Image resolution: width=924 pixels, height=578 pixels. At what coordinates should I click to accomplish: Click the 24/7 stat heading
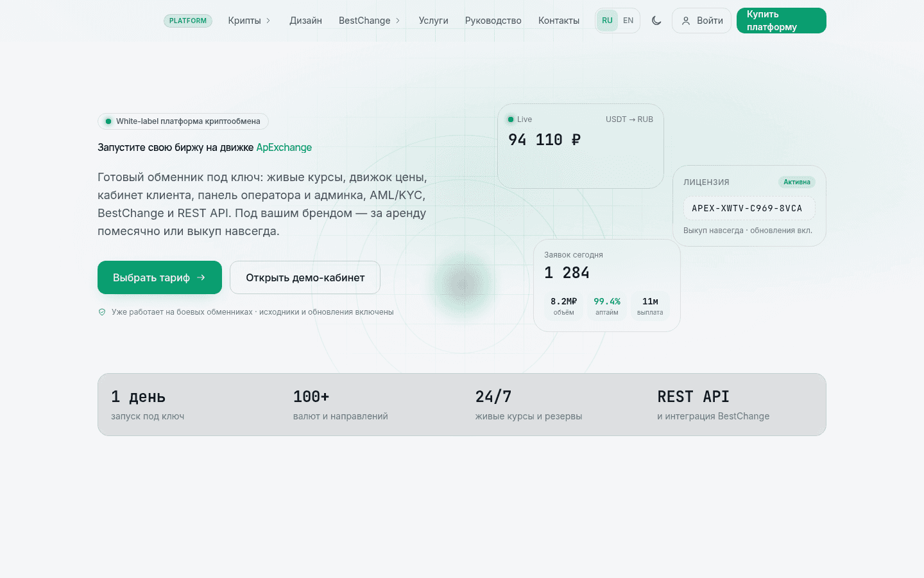point(493,397)
